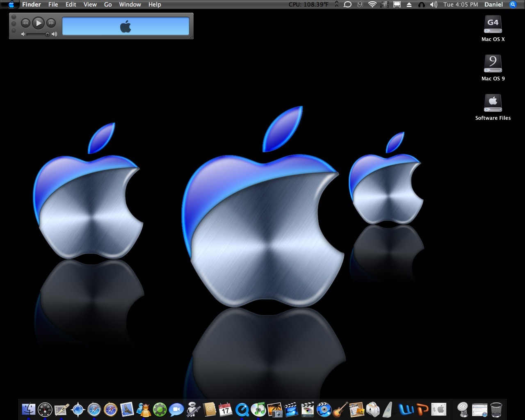Click the mini player's loud volume speaker icon

pyautogui.click(x=54, y=34)
